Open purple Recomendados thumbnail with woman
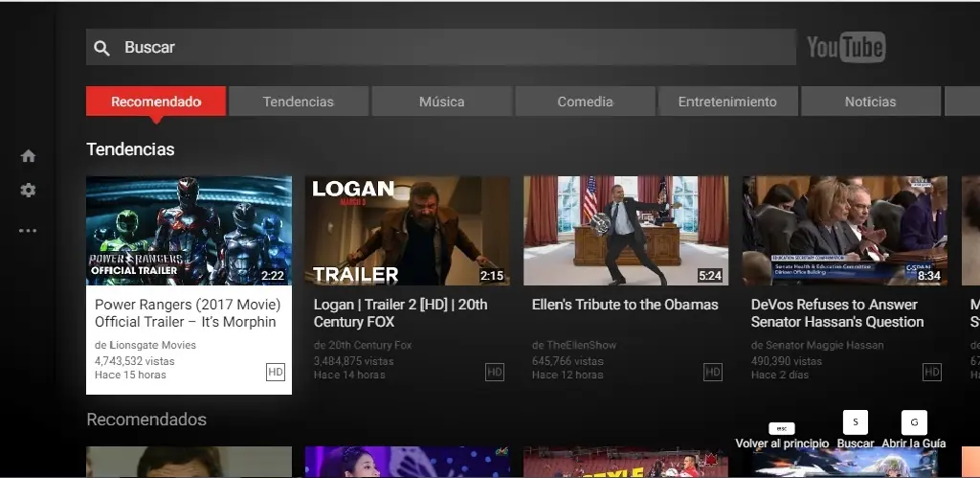Screen dimensions: 980x478 tap(408, 462)
